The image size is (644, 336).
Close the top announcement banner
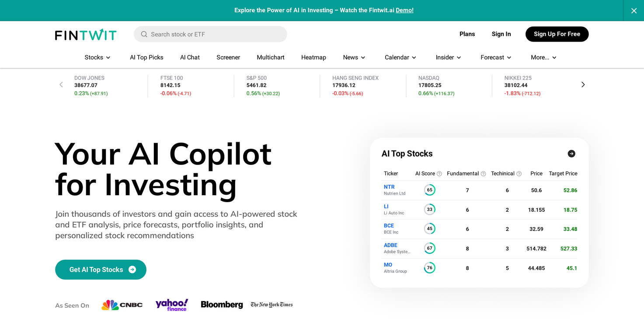point(634,10)
